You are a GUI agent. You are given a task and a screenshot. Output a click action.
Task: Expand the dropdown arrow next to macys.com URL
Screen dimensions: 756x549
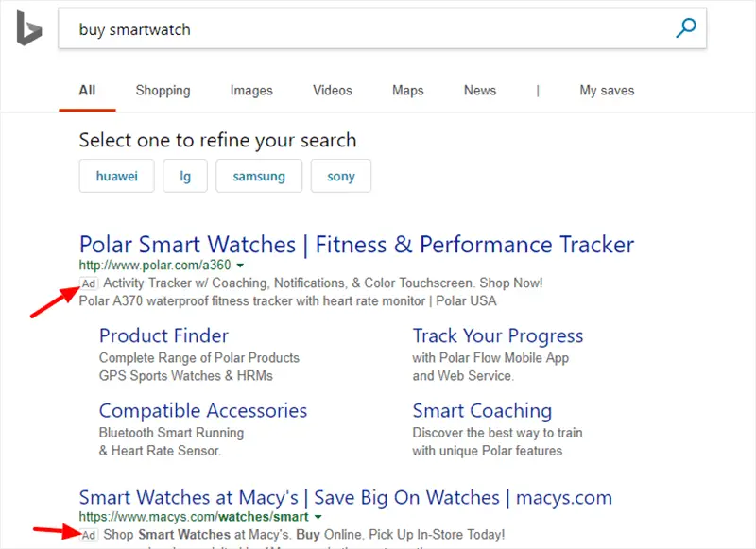[x=318, y=517]
